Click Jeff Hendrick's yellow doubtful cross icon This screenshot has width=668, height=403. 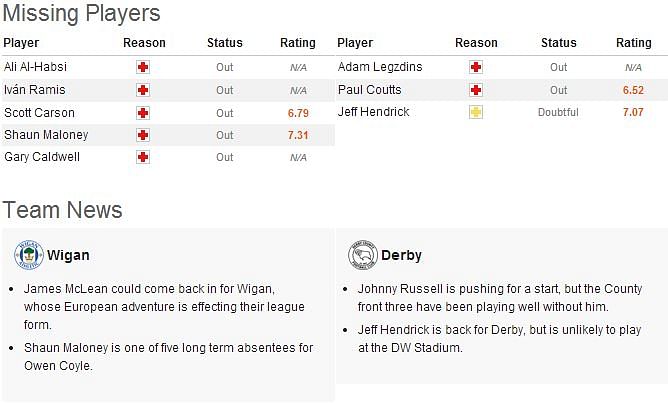click(476, 112)
